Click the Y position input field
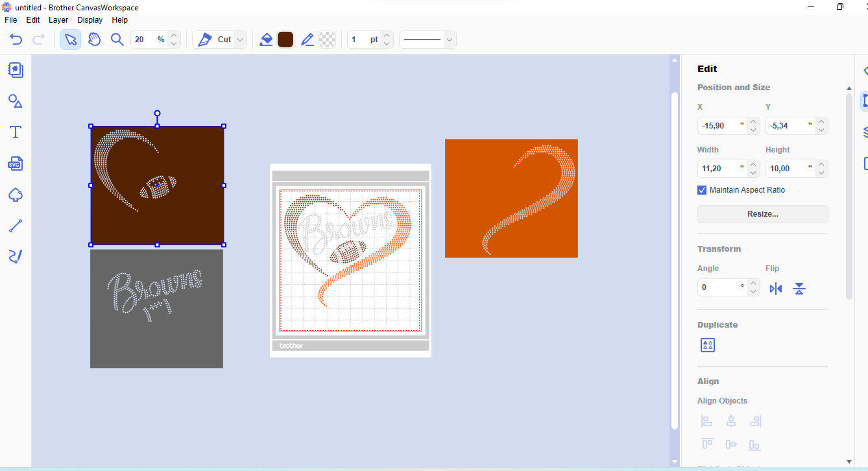The height and width of the screenshot is (471, 868). (x=790, y=126)
